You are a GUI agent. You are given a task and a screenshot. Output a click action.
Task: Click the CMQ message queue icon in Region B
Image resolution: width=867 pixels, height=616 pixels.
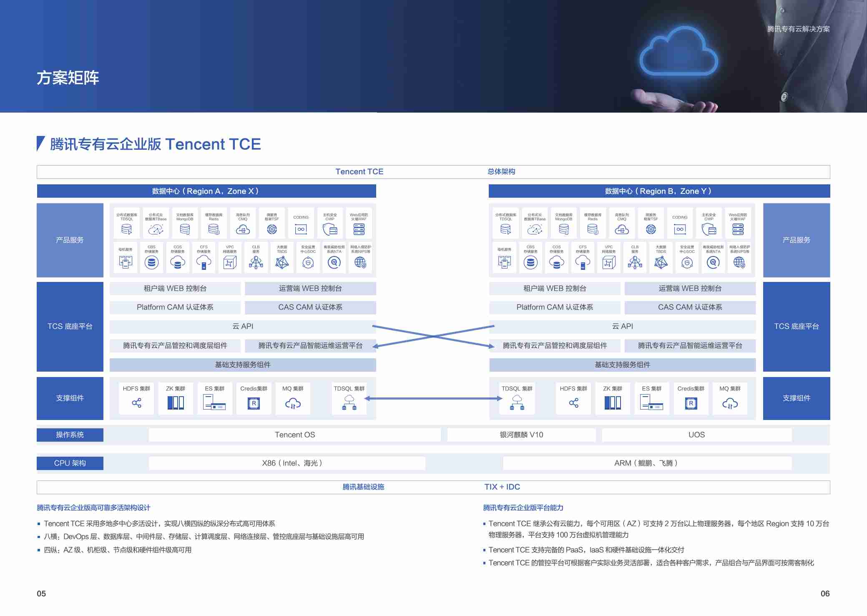(x=622, y=229)
